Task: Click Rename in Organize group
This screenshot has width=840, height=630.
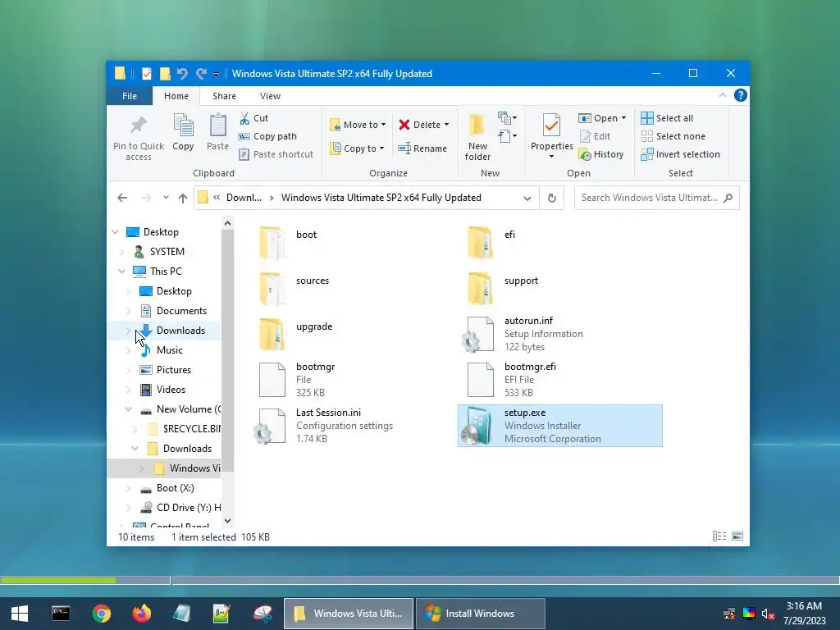Action: tap(422, 148)
